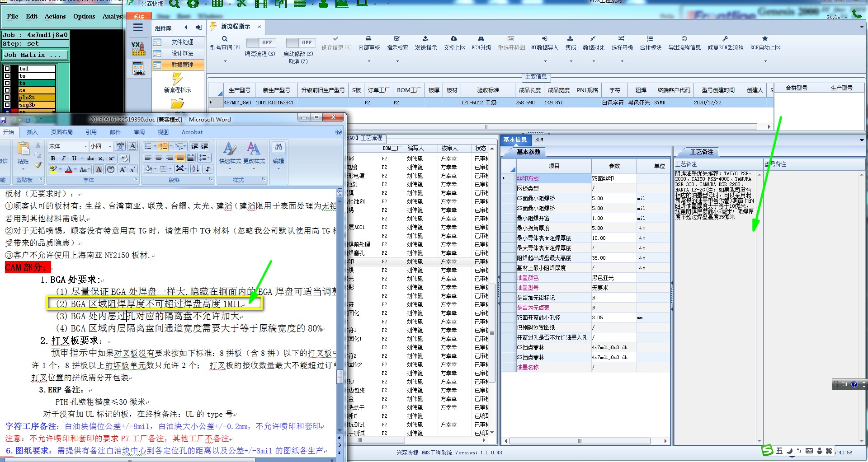Open the 审阅 ribbon tab
868x462 pixels.
(x=139, y=132)
